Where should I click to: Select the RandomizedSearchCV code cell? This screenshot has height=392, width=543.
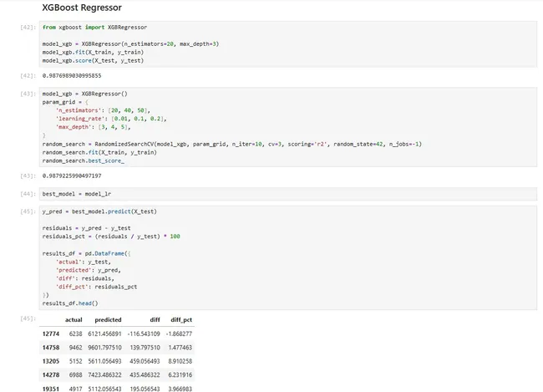(x=287, y=127)
